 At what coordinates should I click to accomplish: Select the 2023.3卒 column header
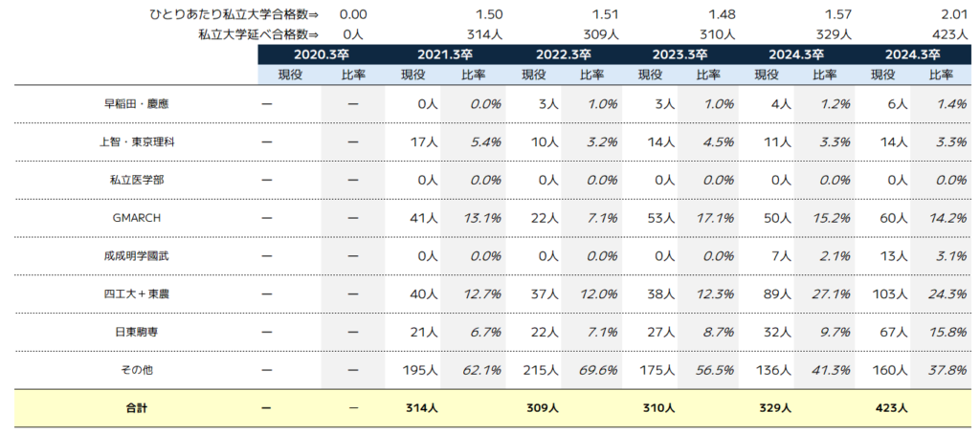[680, 54]
